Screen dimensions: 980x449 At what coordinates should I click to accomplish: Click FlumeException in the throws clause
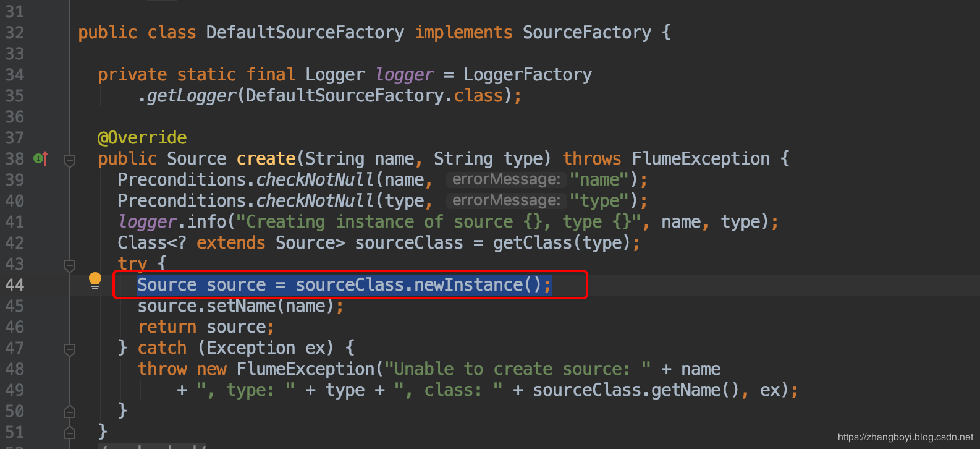point(701,159)
